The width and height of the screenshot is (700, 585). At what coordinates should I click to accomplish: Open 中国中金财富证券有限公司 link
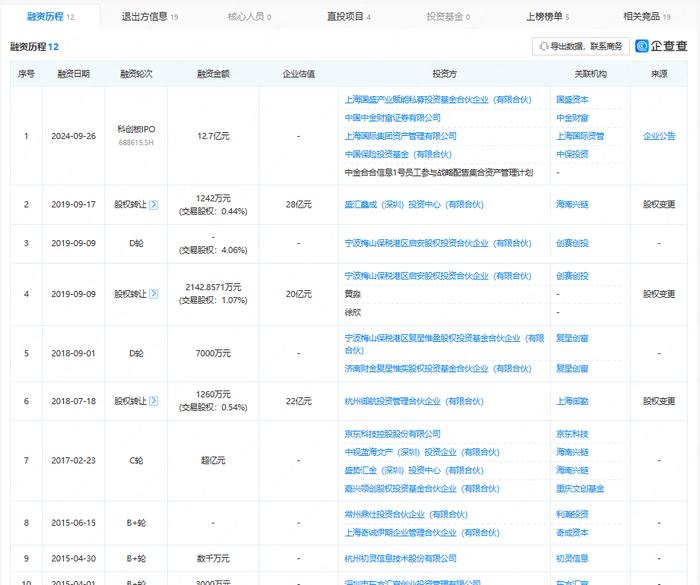(392, 118)
